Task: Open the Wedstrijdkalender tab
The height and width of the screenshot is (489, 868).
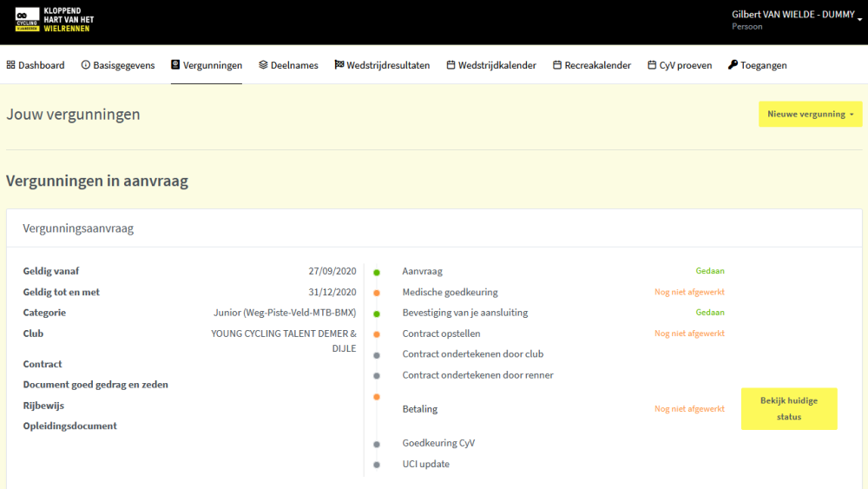Action: (x=491, y=65)
